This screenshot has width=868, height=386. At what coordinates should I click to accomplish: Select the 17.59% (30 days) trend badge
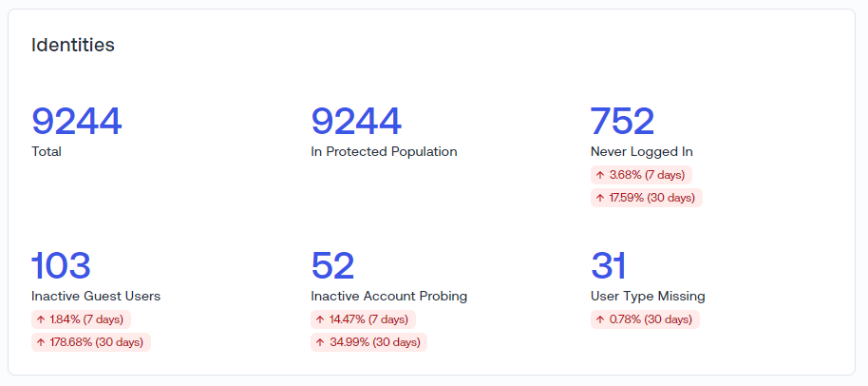coord(646,198)
